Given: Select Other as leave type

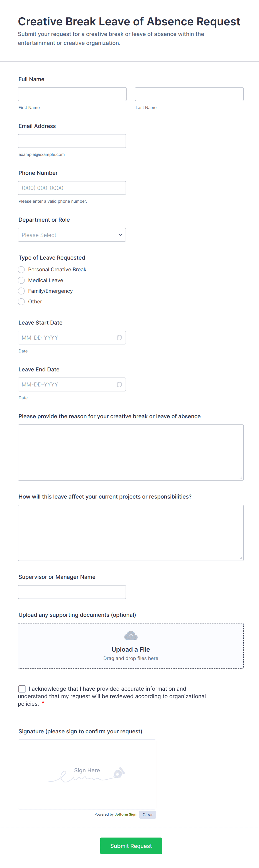Looking at the screenshot, I should click(x=21, y=302).
